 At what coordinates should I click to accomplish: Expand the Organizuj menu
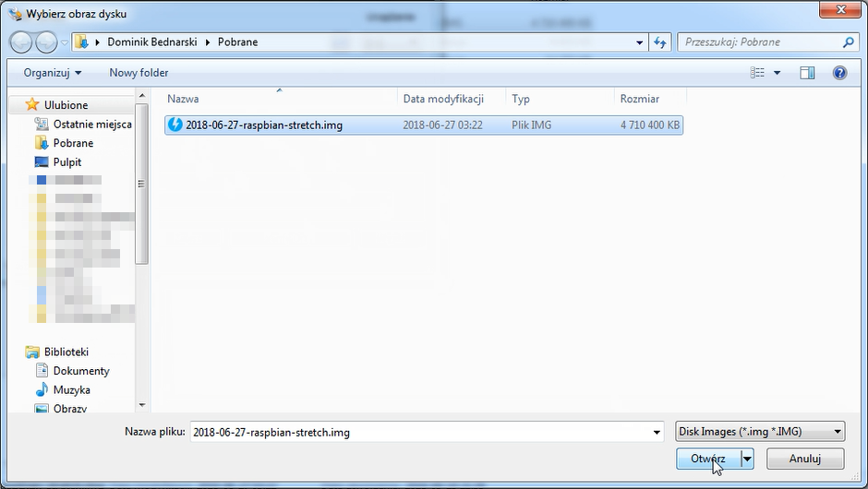(53, 73)
